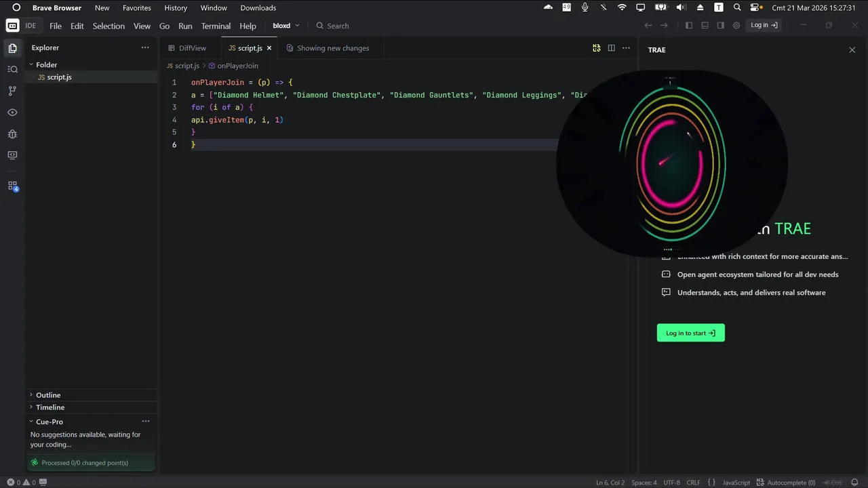This screenshot has width=868, height=488.
Task: Click the Log in button in title bar
Action: click(x=764, y=25)
